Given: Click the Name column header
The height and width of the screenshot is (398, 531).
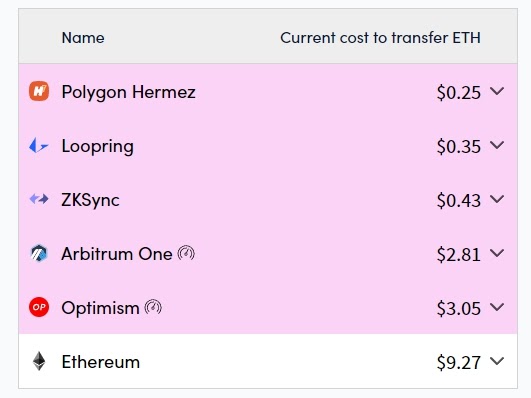Looking at the screenshot, I should coord(83,38).
